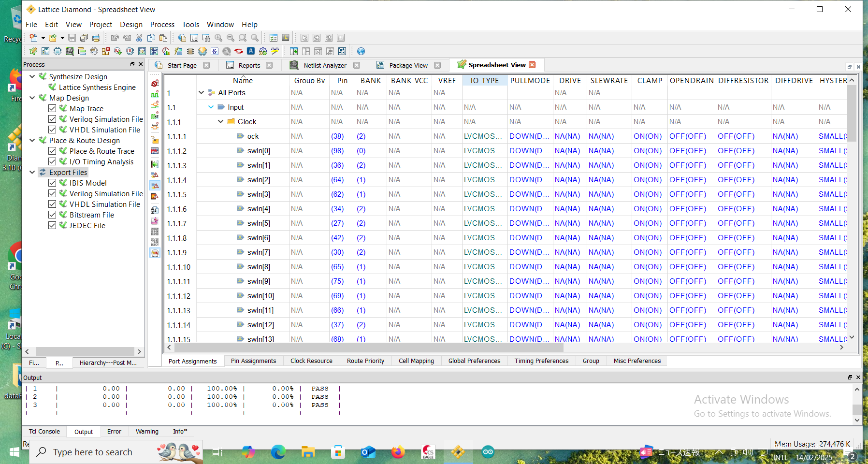This screenshot has height=464, width=868.
Task: Collapse the Place & Route Design node
Action: (x=32, y=140)
